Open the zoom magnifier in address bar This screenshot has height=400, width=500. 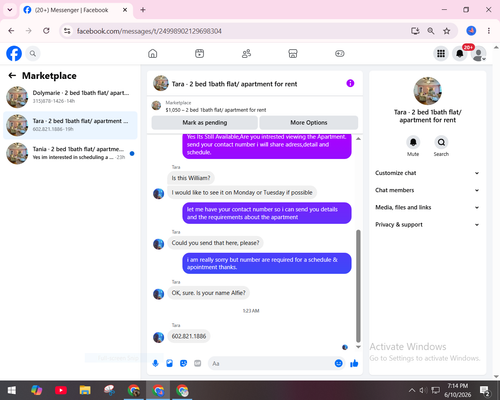coord(431,31)
